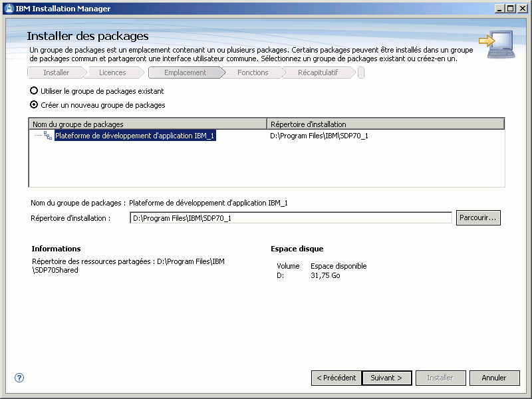The width and height of the screenshot is (532, 399).
Task: Click 'Répertoire d'installation' column header
Action: pos(386,124)
